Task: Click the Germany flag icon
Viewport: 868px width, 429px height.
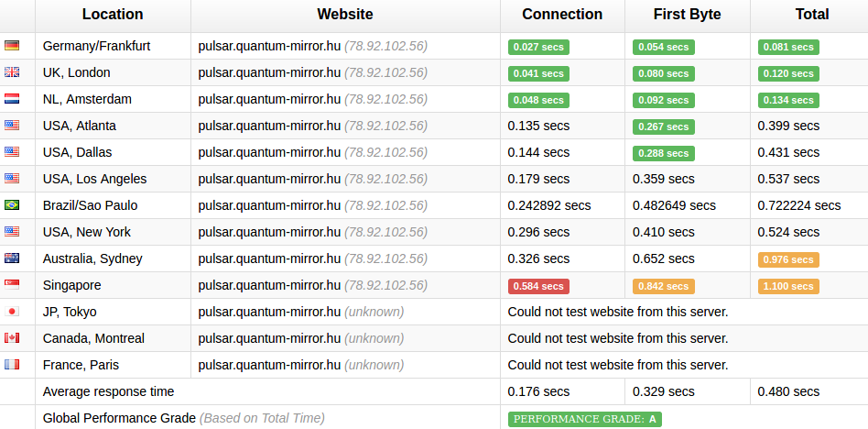Action: click(12, 46)
